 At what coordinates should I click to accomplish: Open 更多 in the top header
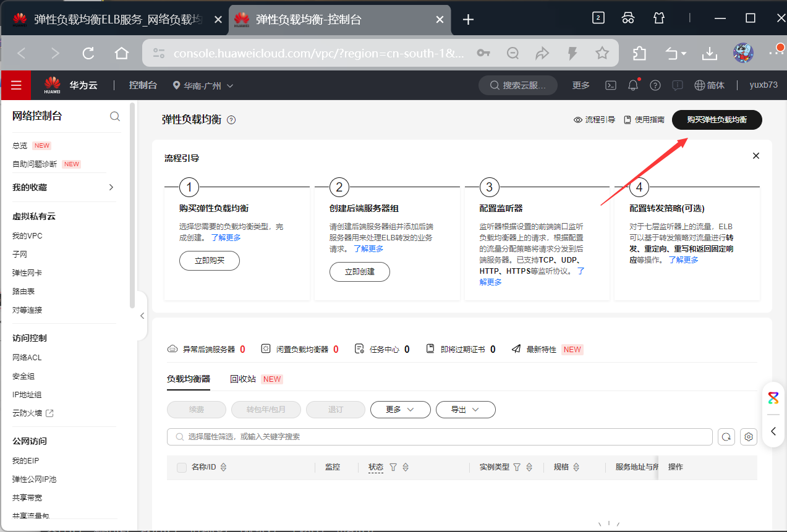pos(581,85)
